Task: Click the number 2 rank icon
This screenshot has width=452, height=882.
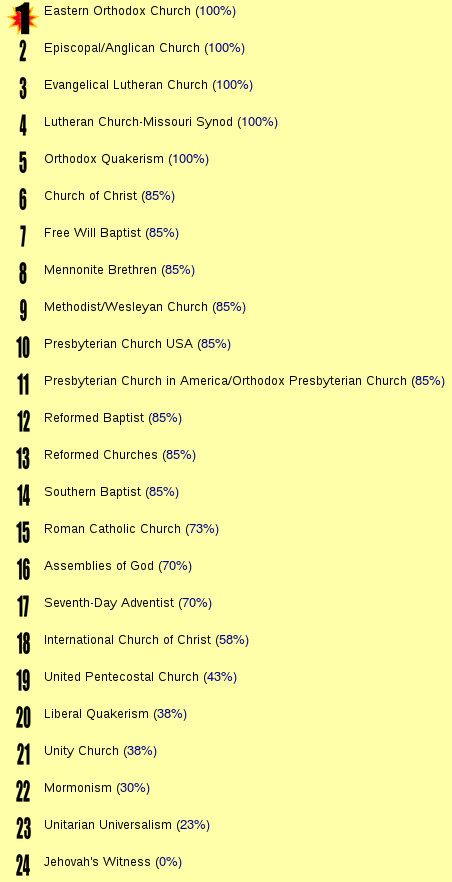Action: click(22, 51)
